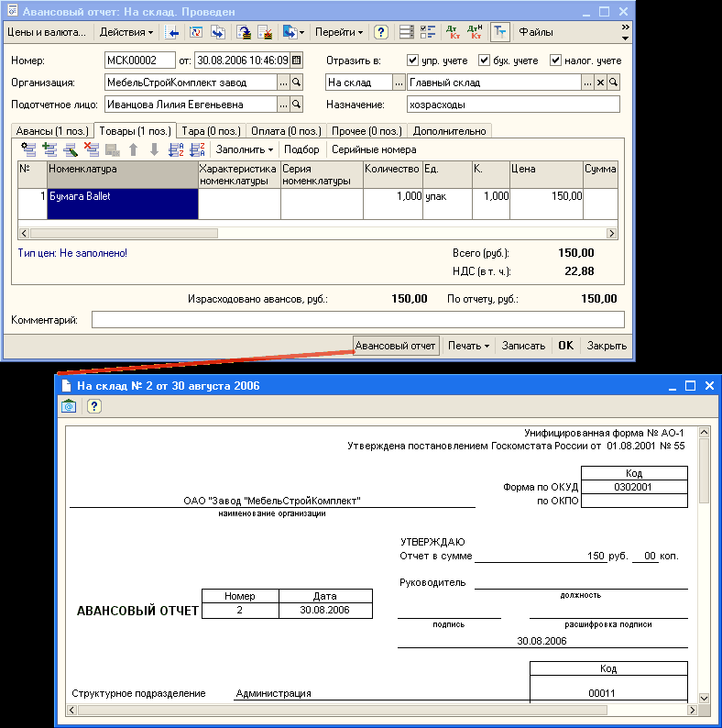The image size is (722, 728).
Task: Click print form horizontal scrollbar thumb
Action: [343, 710]
